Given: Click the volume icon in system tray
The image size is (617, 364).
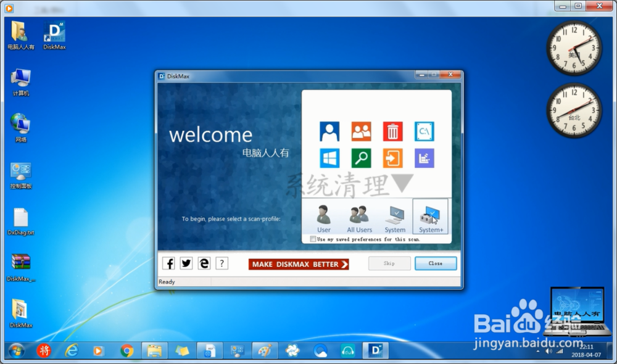Looking at the screenshot, I should coord(549,351).
